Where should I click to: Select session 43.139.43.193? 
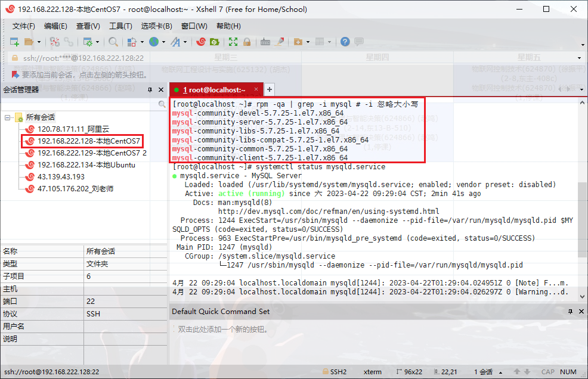click(61, 177)
